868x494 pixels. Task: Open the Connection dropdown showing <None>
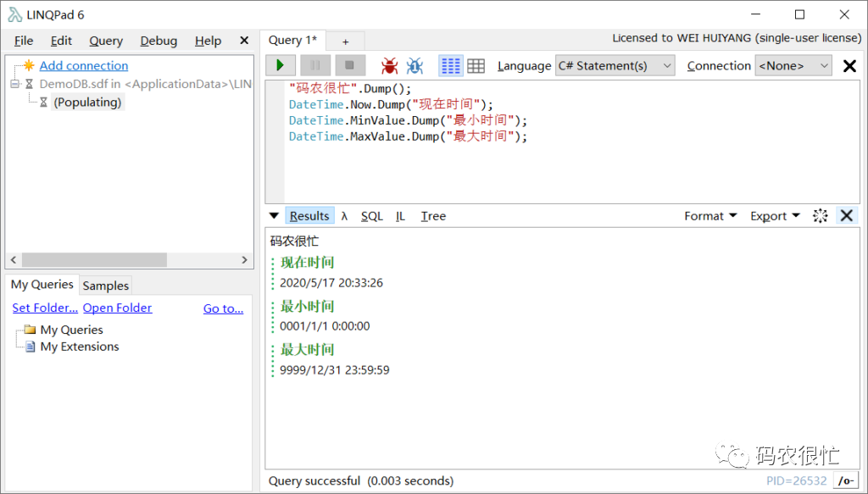(793, 66)
